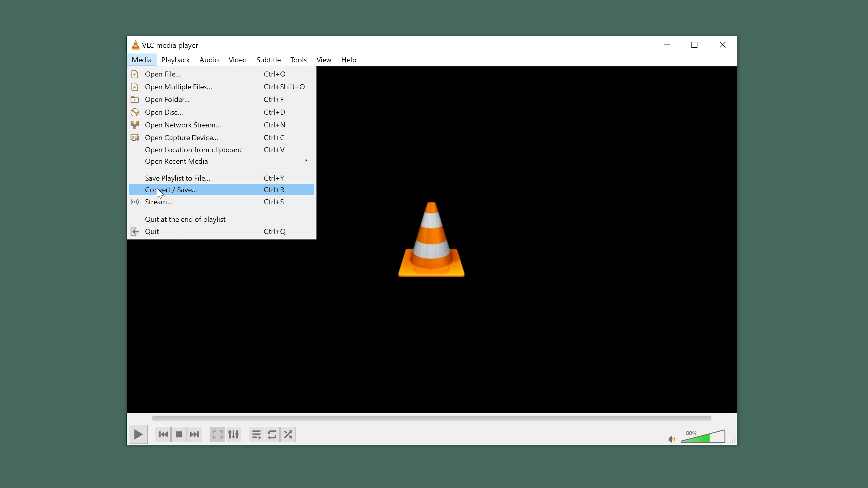The width and height of the screenshot is (868, 488).
Task: Close the VLC media player window
Action: click(x=722, y=45)
